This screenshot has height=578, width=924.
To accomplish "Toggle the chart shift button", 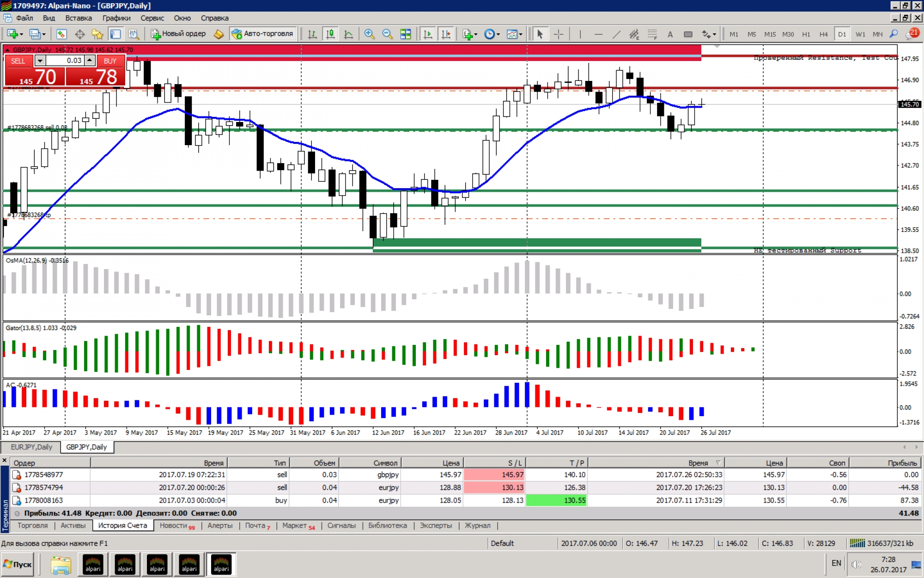I will pos(446,34).
